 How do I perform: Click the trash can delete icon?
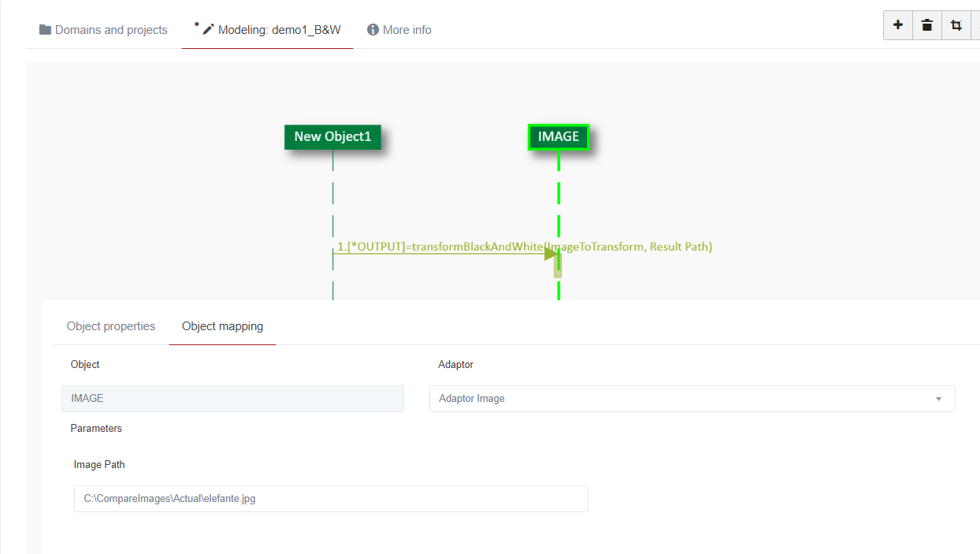tap(926, 25)
